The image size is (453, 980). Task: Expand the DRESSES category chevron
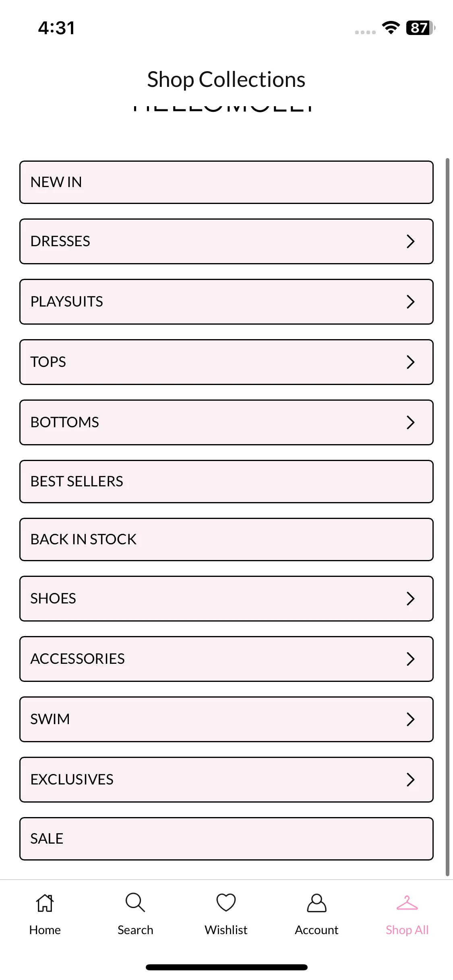[x=410, y=241]
